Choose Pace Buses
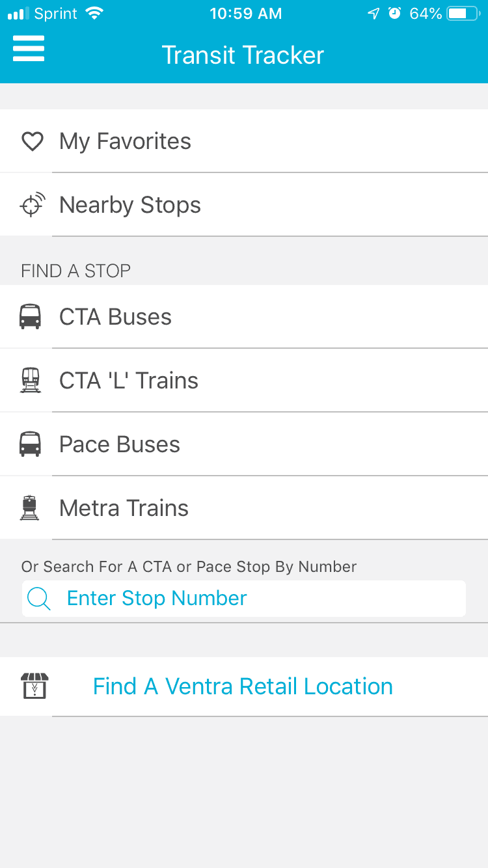This screenshot has height=868, width=488. tap(120, 444)
